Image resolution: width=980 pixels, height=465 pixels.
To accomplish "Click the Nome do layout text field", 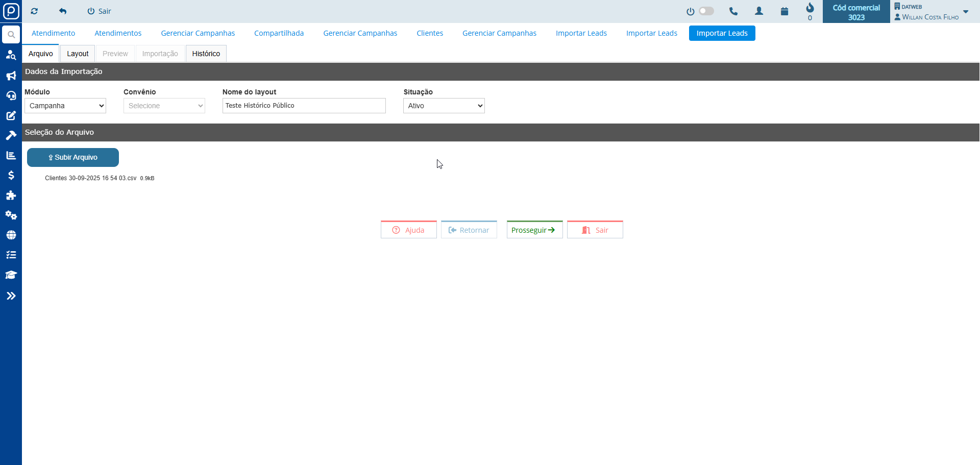I will 304,106.
